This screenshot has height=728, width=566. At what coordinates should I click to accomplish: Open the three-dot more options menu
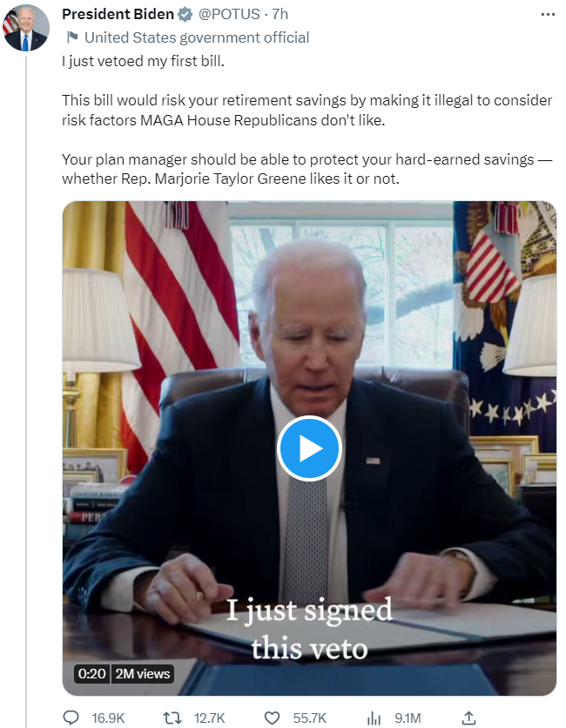(x=548, y=15)
